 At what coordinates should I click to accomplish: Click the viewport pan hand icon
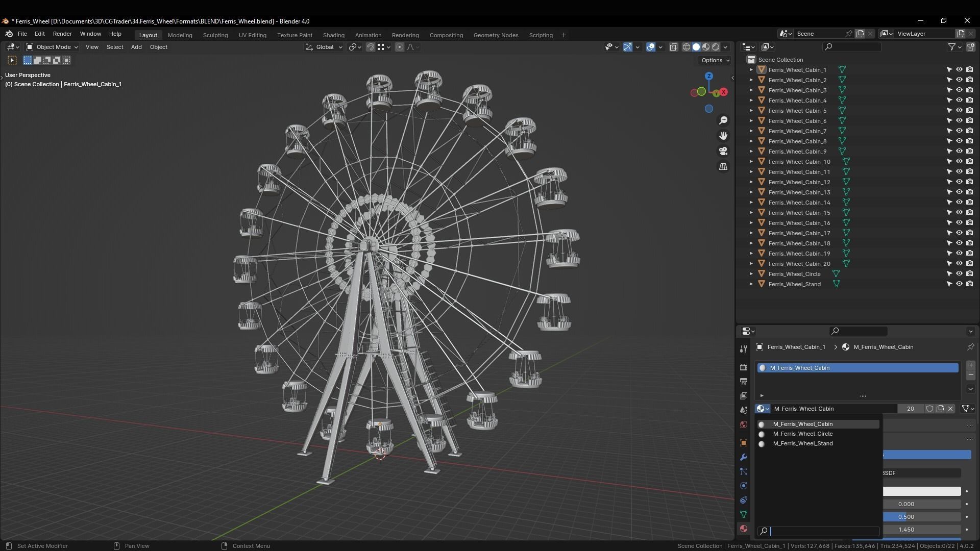[x=723, y=136]
